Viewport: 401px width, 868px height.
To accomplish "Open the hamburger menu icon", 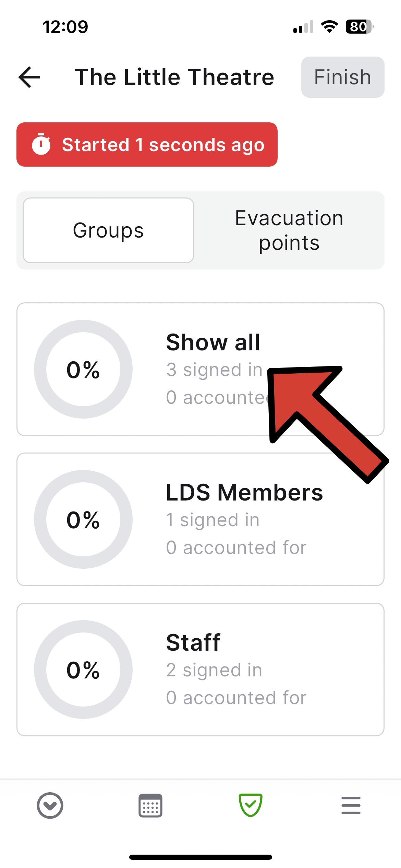I will pos(351,805).
